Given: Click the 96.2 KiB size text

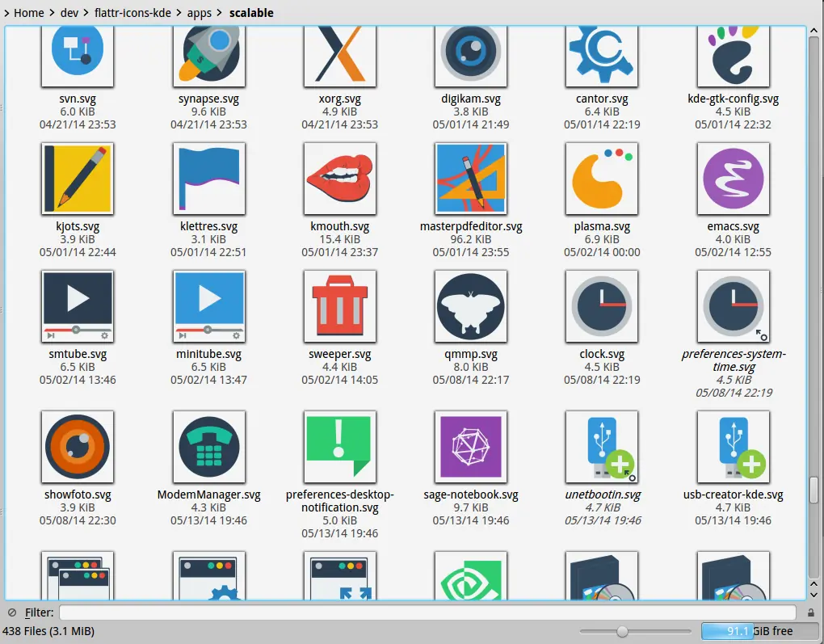Looking at the screenshot, I should click(x=471, y=239).
